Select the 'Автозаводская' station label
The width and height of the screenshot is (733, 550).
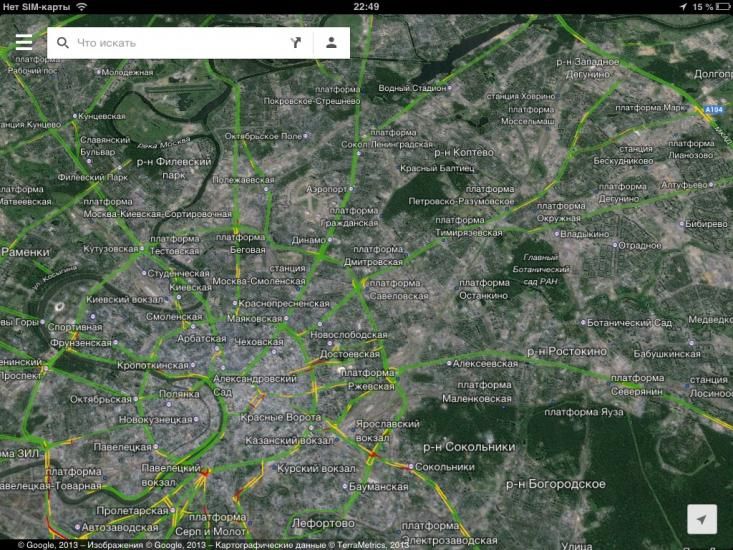click(120, 527)
